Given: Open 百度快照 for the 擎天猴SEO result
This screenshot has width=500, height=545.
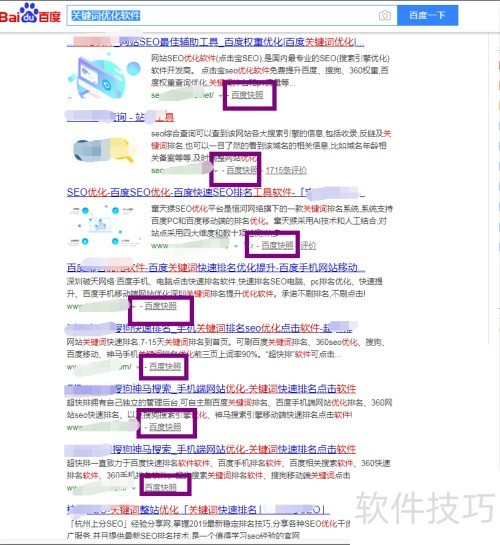Looking at the screenshot, I should pyautogui.click(x=277, y=246).
